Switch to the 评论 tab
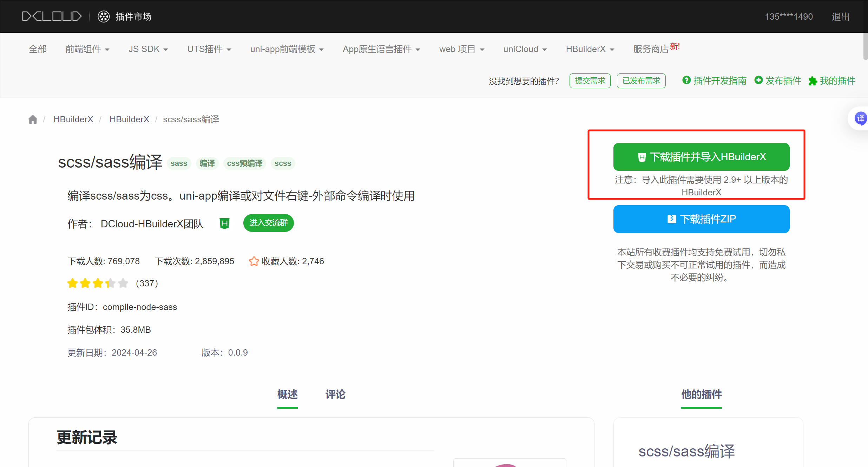 click(x=335, y=394)
